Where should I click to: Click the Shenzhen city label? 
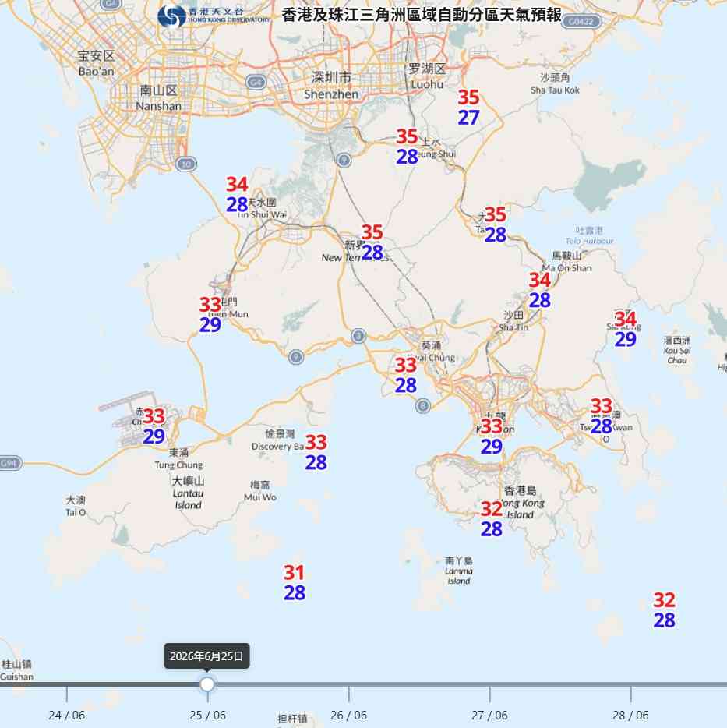pyautogui.click(x=331, y=86)
